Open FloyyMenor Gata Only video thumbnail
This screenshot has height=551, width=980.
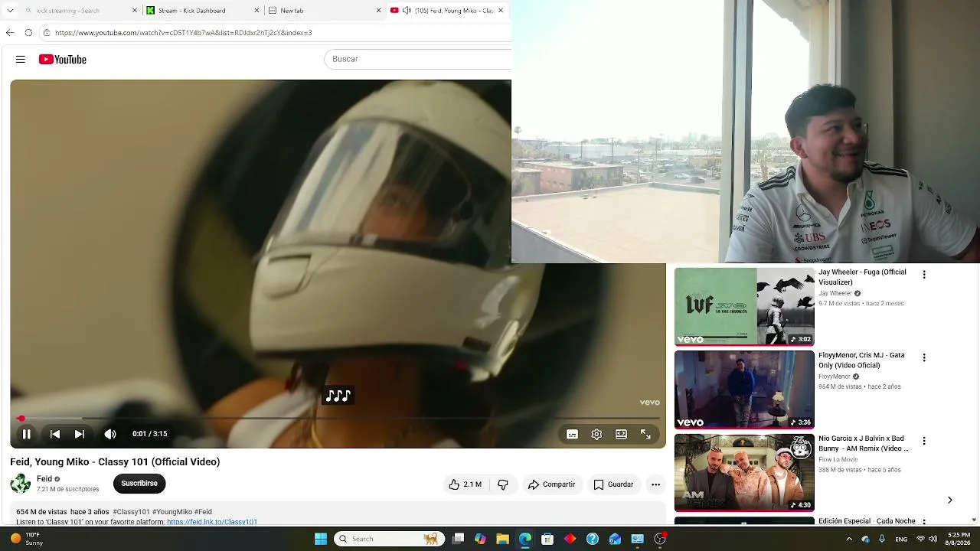(x=744, y=390)
